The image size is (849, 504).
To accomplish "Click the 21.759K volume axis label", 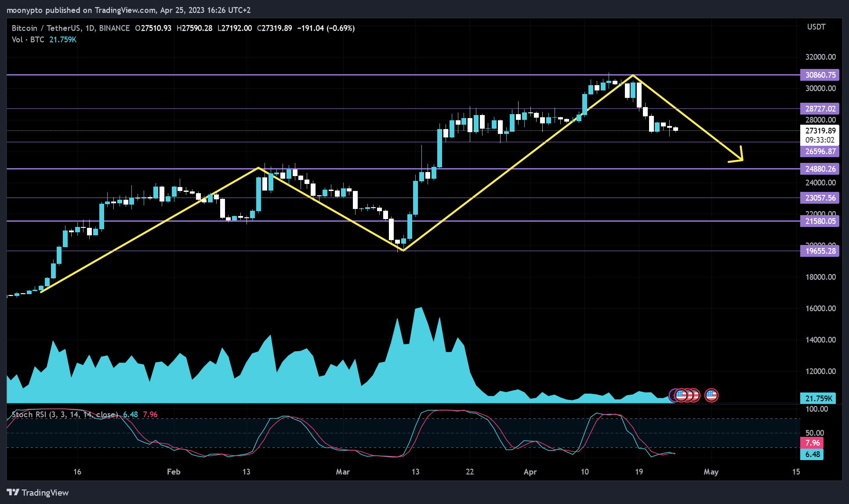I will [818, 399].
